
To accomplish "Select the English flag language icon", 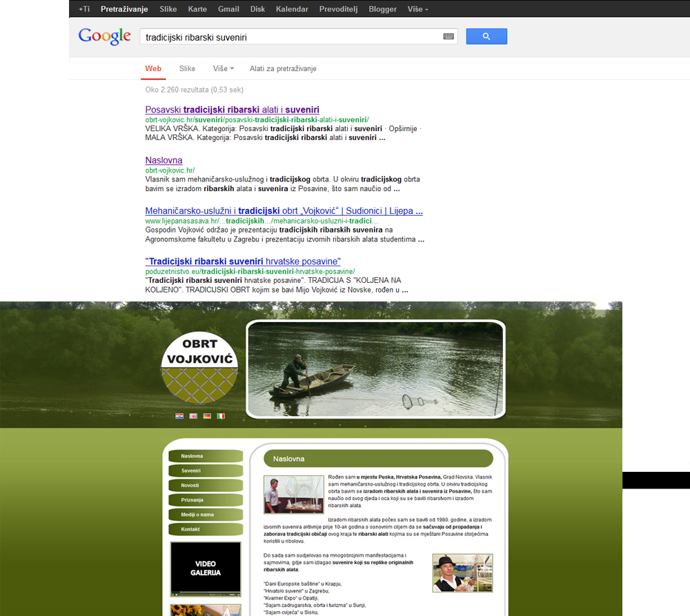I will tap(193, 416).
